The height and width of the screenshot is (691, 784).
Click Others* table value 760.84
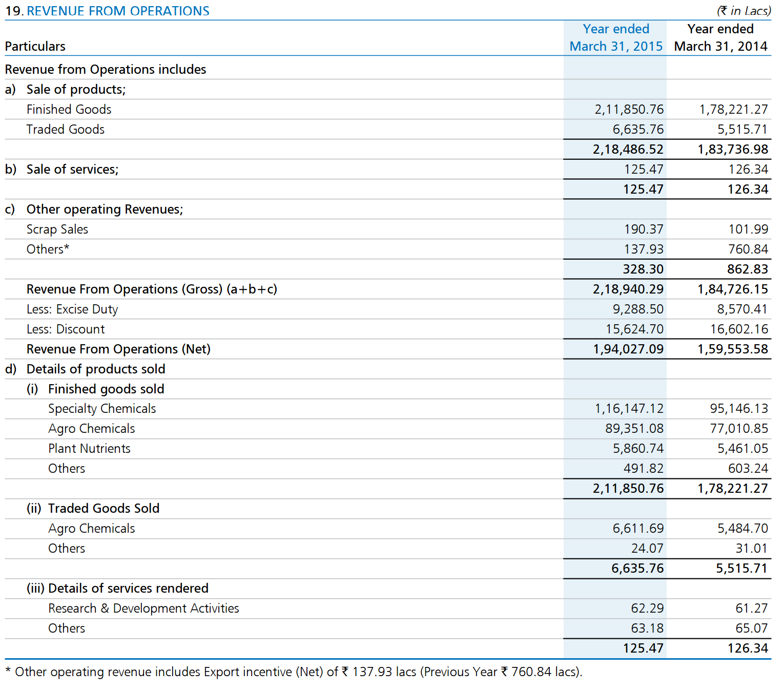[748, 249]
